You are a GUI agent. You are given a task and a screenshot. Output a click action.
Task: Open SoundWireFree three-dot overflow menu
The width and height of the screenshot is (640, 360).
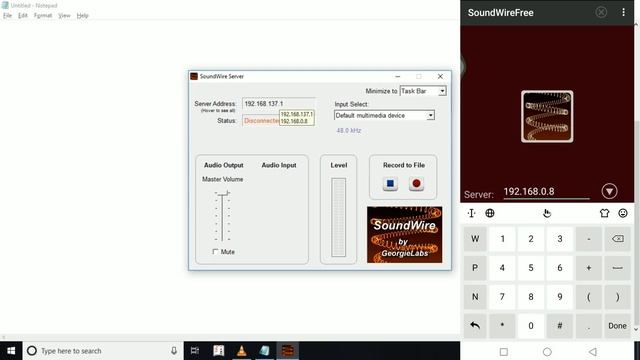click(x=623, y=12)
